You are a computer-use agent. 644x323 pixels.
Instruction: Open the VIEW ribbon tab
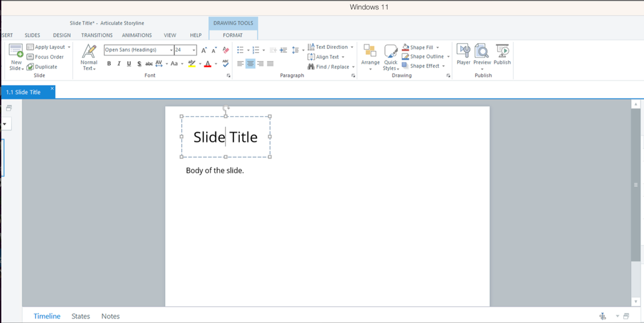point(170,35)
